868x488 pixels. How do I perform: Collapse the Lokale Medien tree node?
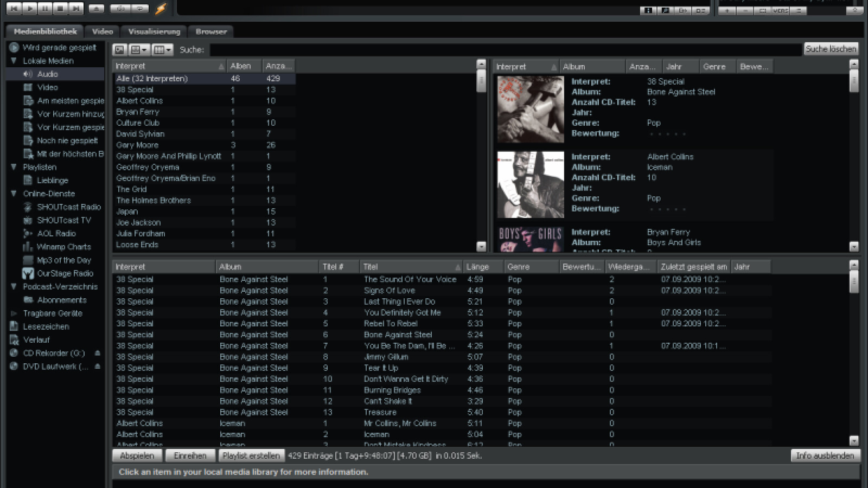click(14, 61)
